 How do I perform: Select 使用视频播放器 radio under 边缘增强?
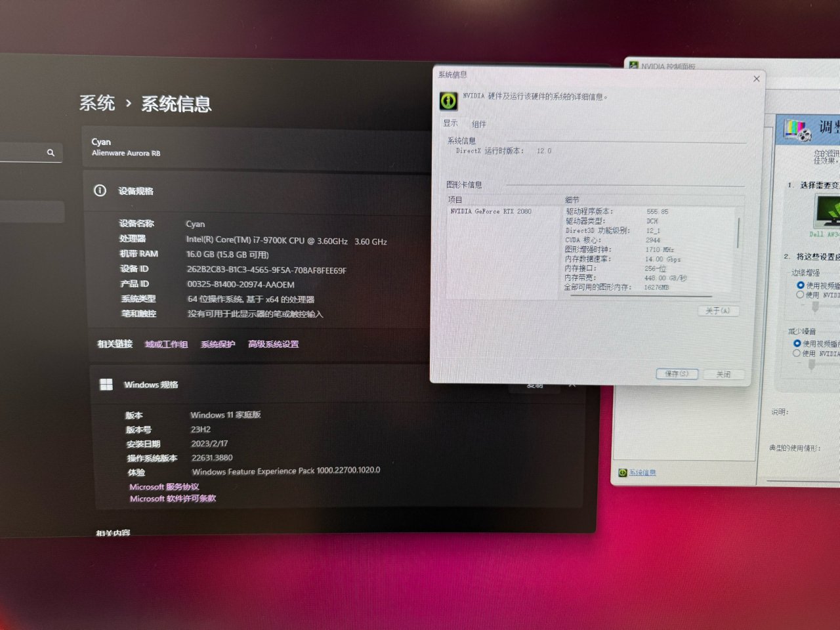pyautogui.click(x=801, y=285)
